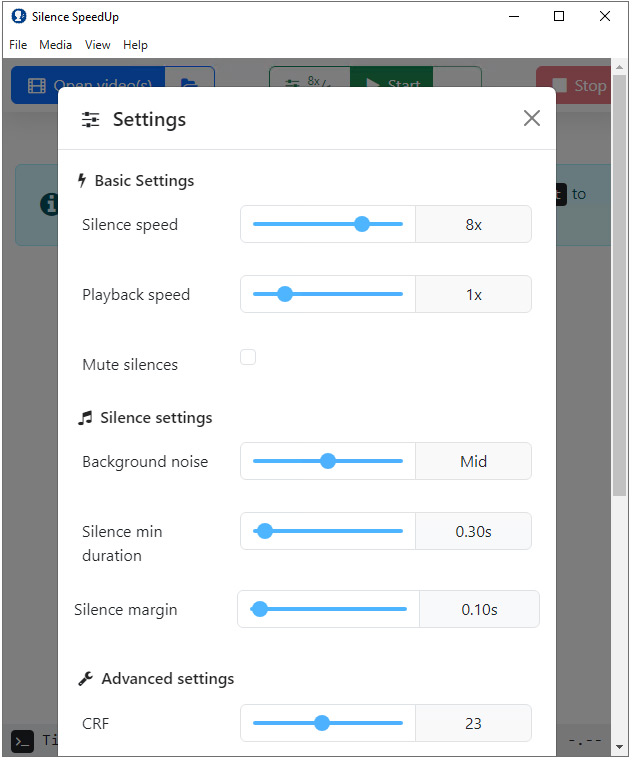Click the lightning bolt Basic Settings icon
This screenshot has width=632, height=761.
(82, 181)
